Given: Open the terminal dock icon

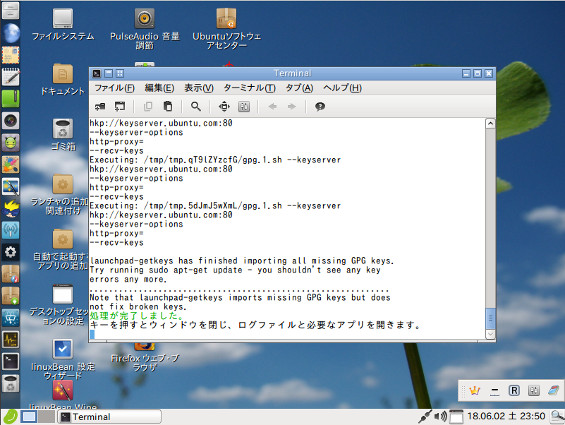Looking at the screenshot, I should (x=10, y=362).
